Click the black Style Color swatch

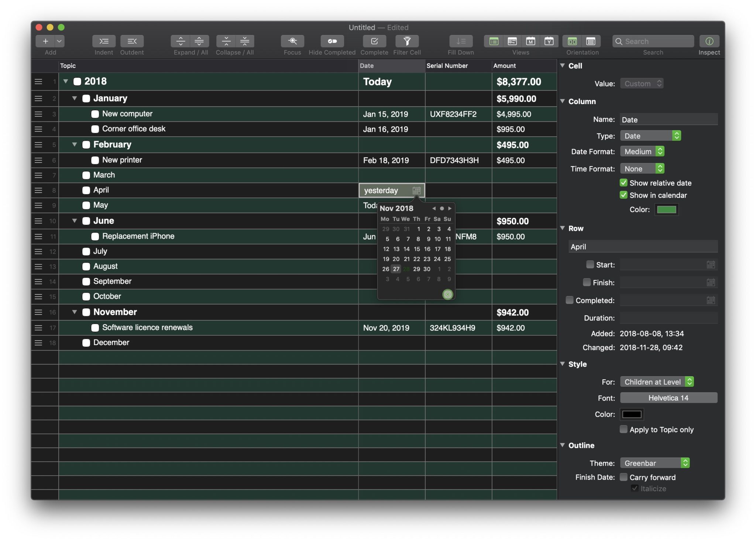[632, 414]
